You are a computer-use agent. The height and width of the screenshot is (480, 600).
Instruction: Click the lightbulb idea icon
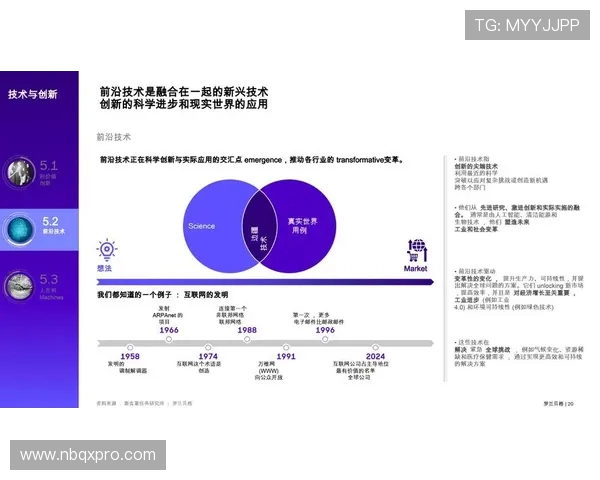click(107, 250)
